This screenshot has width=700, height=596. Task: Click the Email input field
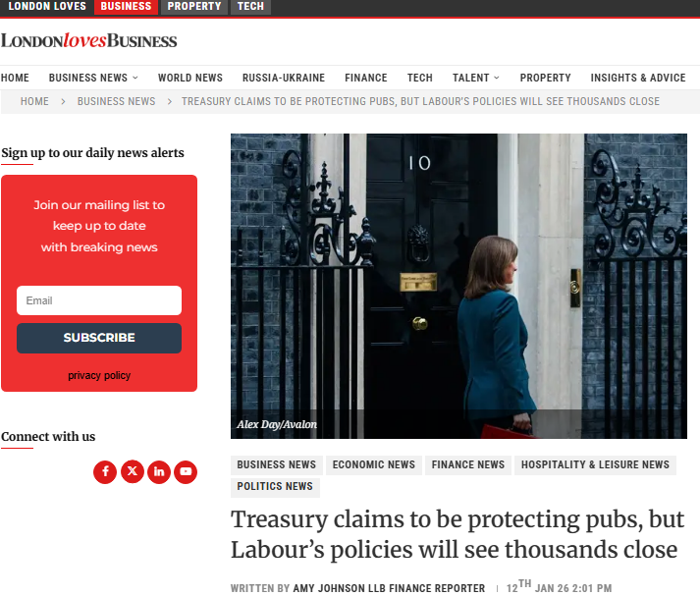click(99, 300)
